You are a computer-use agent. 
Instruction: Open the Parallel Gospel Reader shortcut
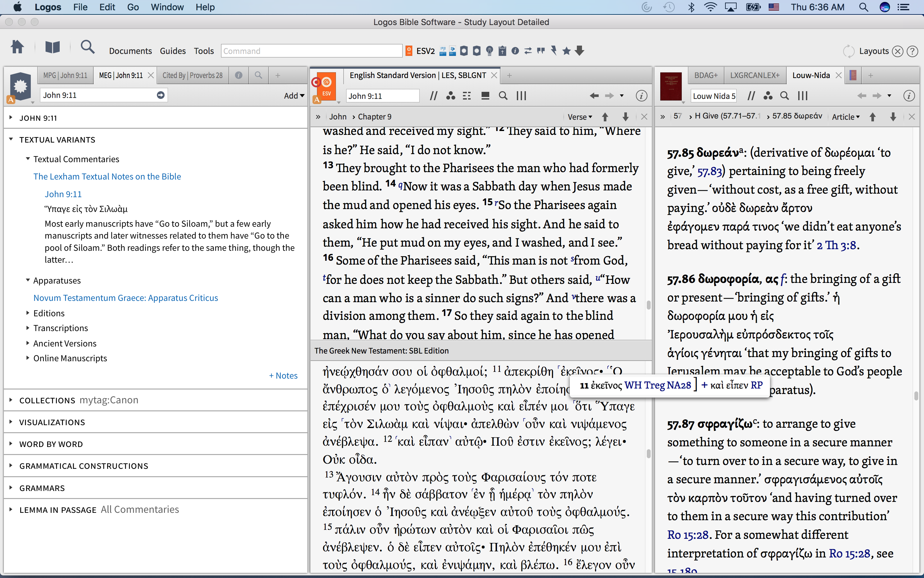pos(443,51)
